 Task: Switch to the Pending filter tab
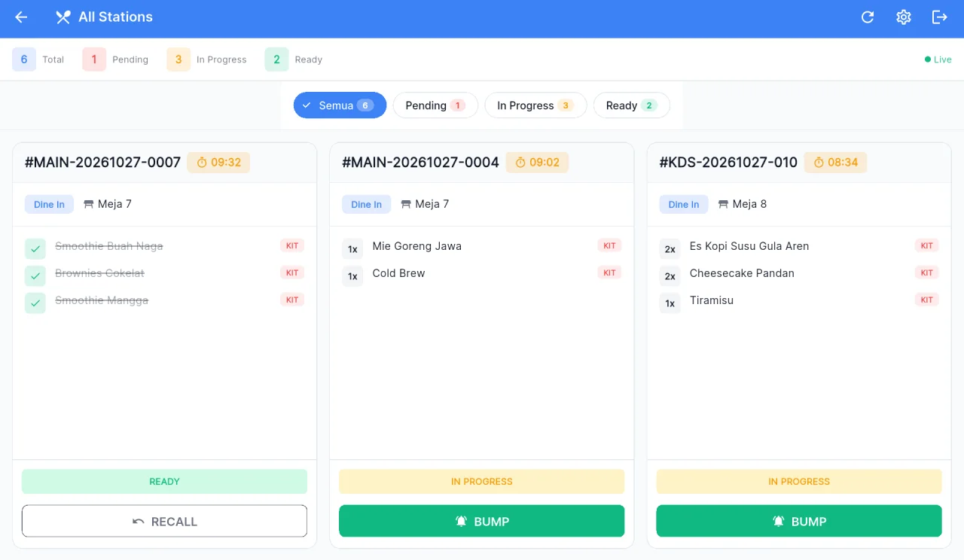point(435,105)
